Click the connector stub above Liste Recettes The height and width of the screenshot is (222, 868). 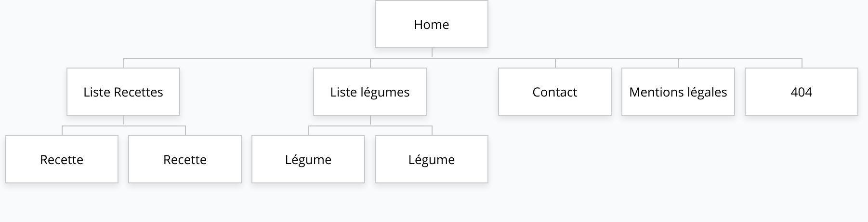124,63
